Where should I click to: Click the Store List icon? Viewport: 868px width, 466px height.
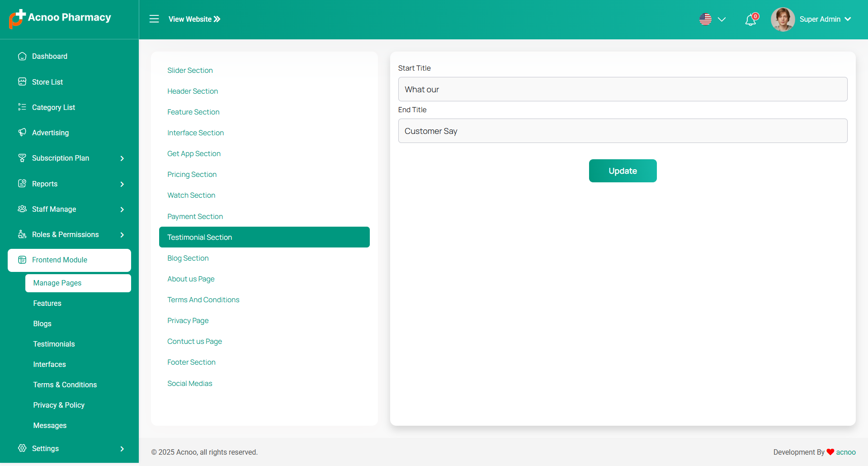click(22, 82)
